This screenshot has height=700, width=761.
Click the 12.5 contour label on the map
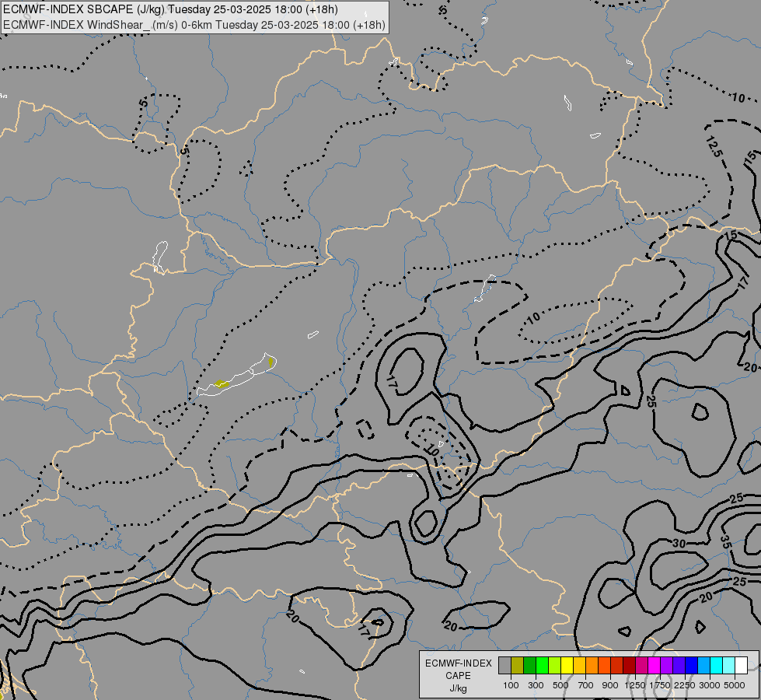pyautogui.click(x=714, y=147)
